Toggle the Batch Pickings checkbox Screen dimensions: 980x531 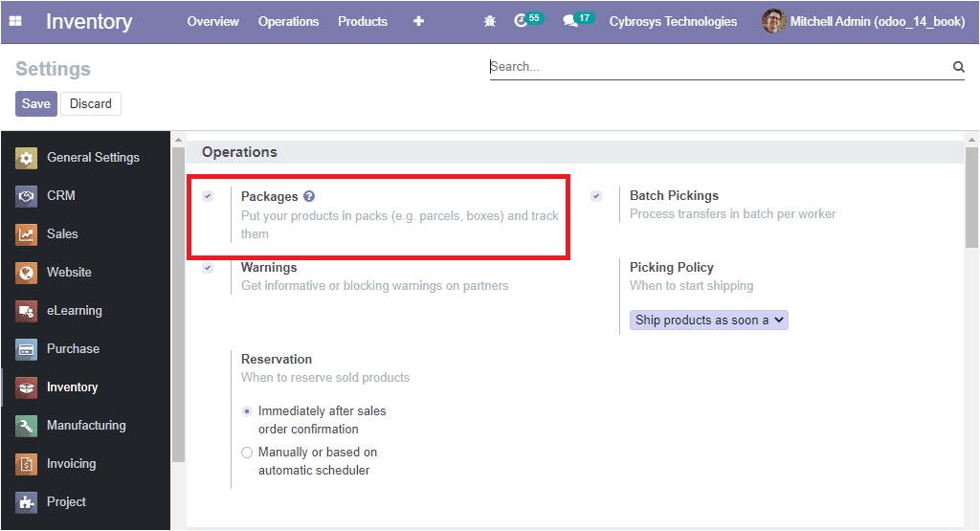point(596,196)
